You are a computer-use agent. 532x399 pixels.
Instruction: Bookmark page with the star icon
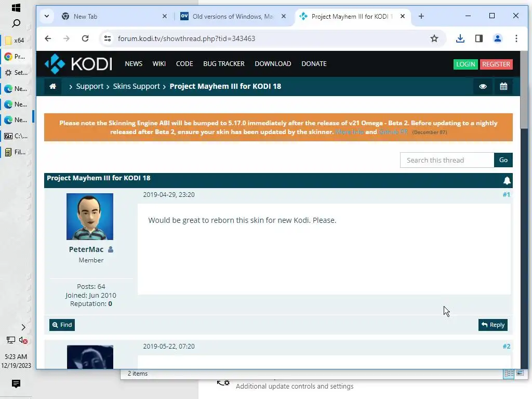click(434, 38)
